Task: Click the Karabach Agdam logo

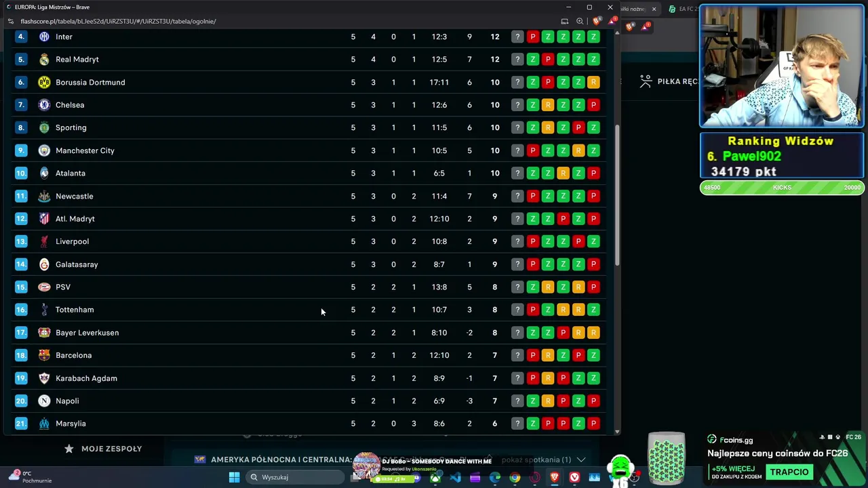Action: click(x=44, y=378)
